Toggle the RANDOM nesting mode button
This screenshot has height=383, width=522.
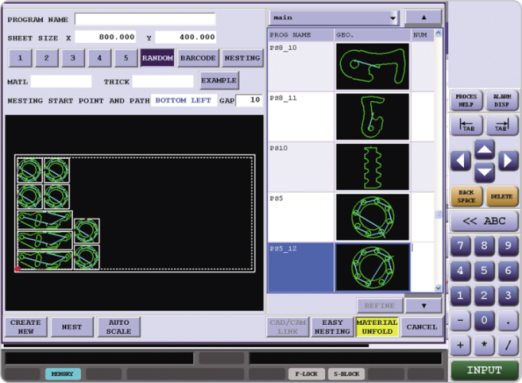coord(157,58)
